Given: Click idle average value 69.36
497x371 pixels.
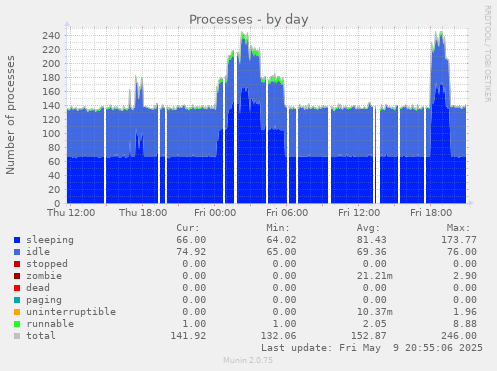Looking at the screenshot, I should tap(372, 252).
